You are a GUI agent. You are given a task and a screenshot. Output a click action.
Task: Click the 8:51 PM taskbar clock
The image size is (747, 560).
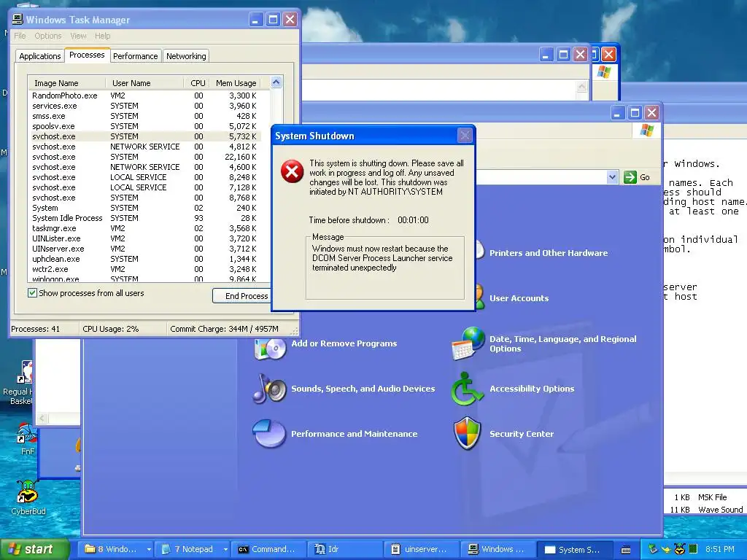719,550
